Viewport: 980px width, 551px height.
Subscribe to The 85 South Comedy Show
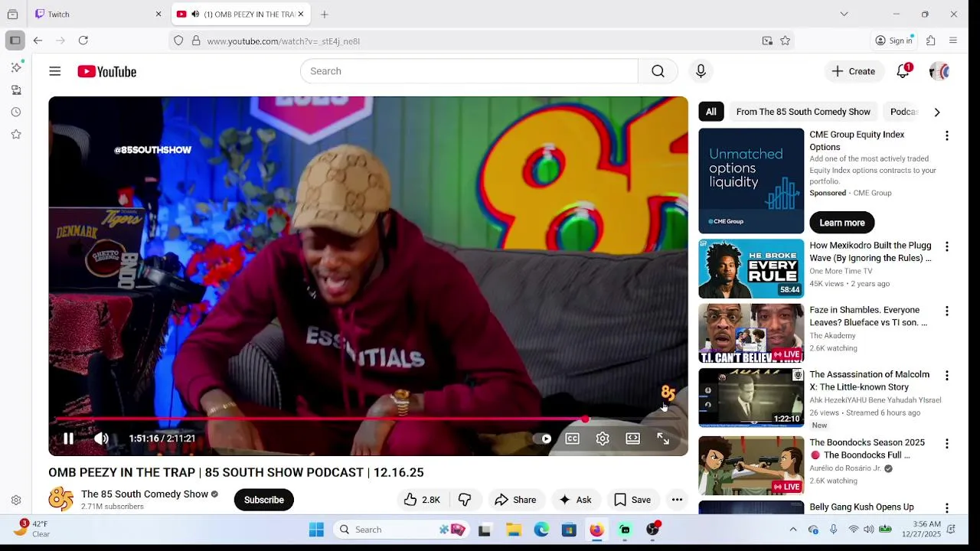264,500
